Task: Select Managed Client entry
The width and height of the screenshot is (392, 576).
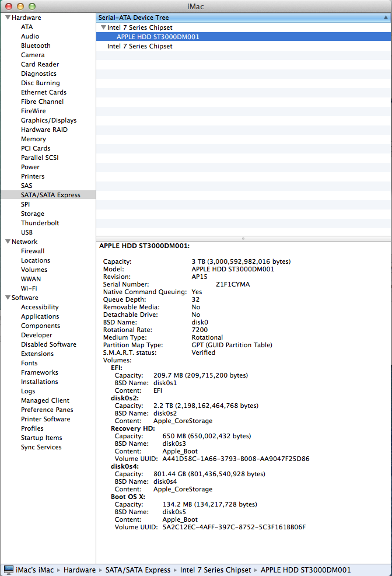Action: (x=45, y=400)
